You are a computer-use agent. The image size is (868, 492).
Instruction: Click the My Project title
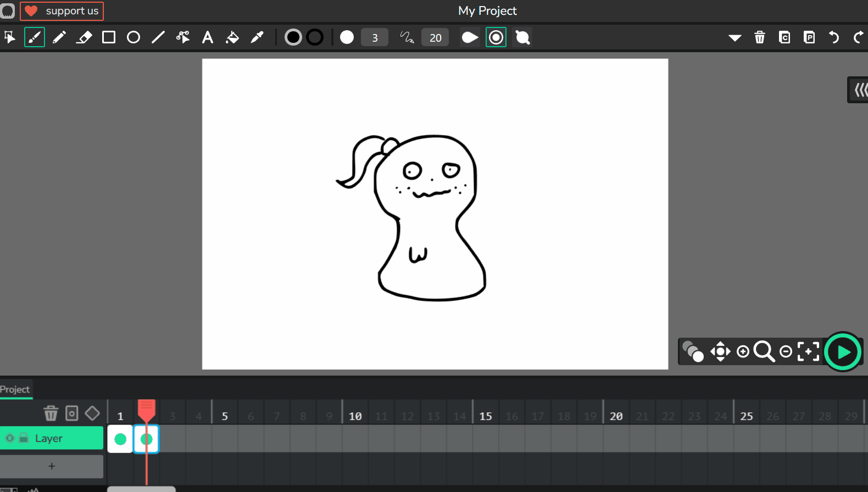(487, 11)
